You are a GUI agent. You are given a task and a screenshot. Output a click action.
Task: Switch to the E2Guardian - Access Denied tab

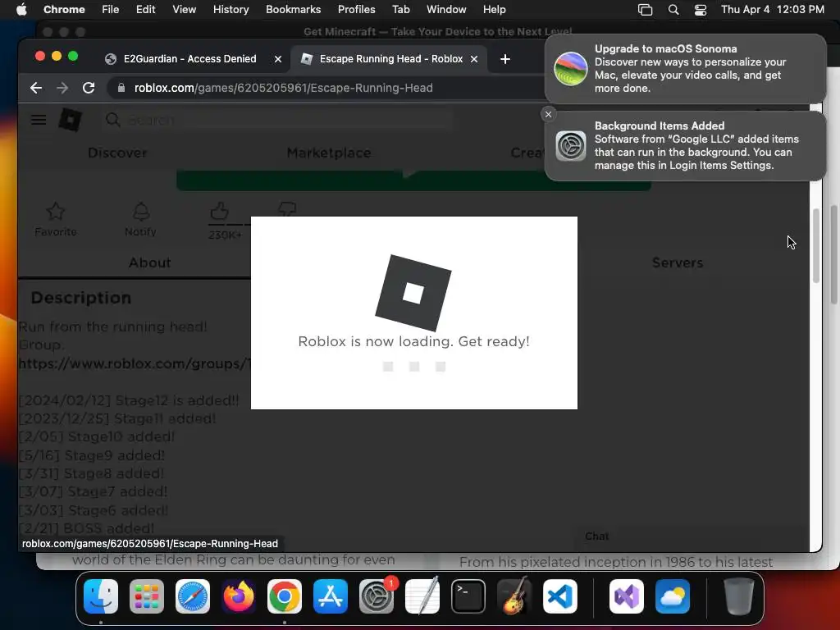pos(189,59)
